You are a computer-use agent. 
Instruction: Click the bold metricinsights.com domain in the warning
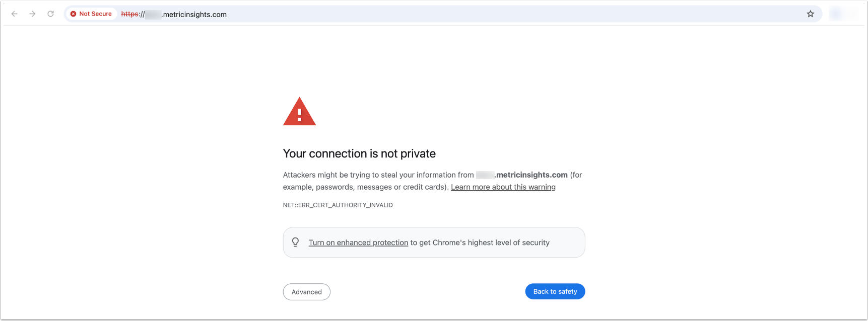pos(531,175)
